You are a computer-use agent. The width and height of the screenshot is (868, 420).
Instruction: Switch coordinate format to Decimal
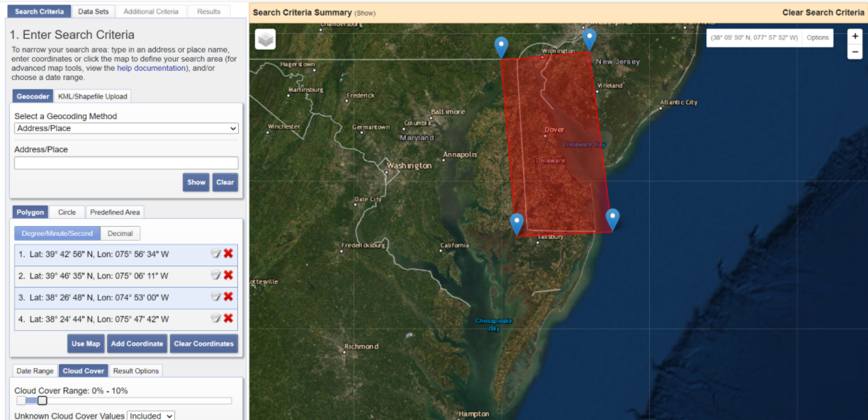[x=120, y=233]
